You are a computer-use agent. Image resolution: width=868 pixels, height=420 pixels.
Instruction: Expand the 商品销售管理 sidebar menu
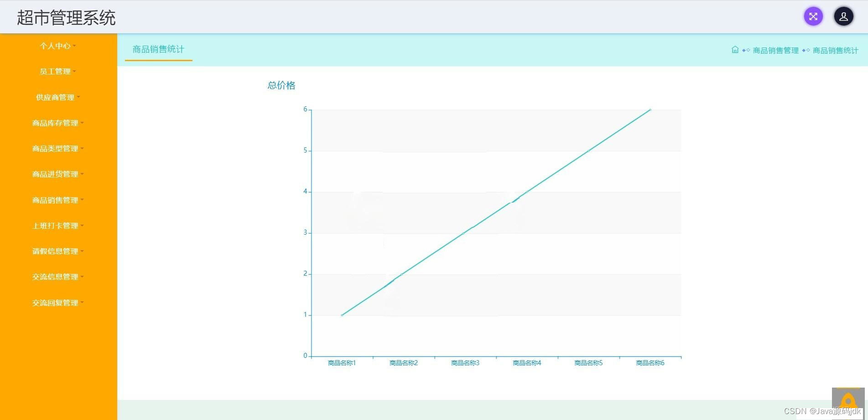coord(58,200)
